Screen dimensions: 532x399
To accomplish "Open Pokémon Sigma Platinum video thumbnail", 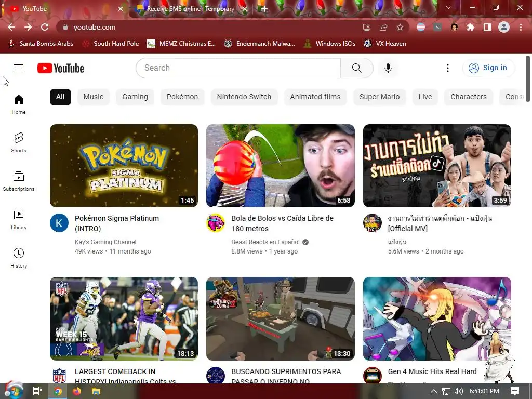I will pyautogui.click(x=124, y=166).
